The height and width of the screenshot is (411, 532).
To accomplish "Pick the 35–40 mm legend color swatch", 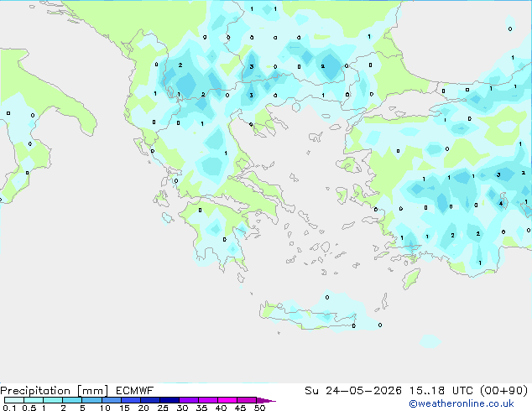I will click(208, 400).
